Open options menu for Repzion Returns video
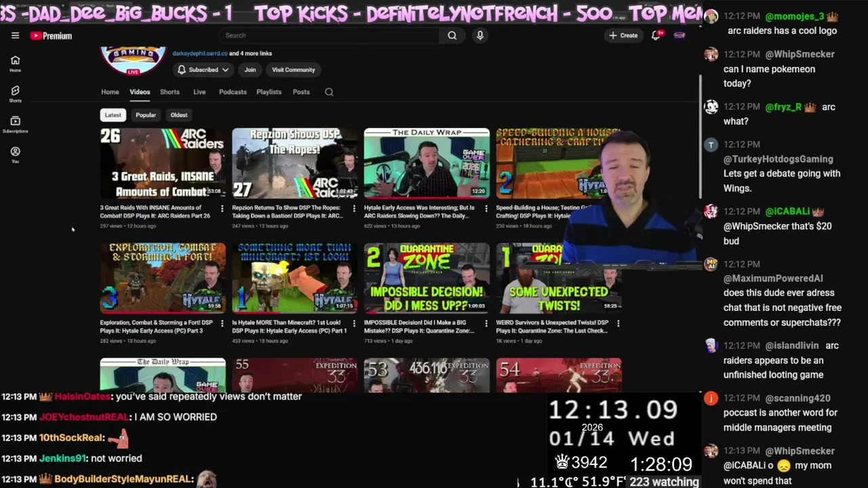 [x=354, y=209]
